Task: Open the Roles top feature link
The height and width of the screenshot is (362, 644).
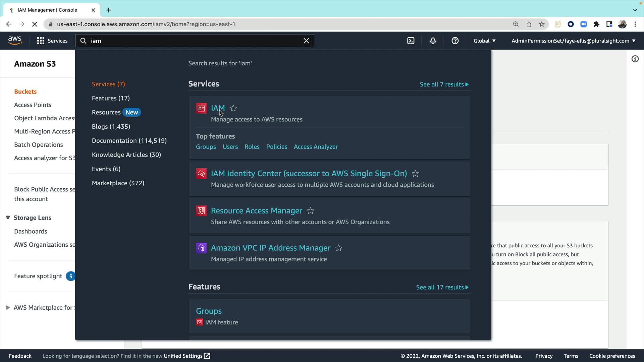Action: tap(252, 147)
